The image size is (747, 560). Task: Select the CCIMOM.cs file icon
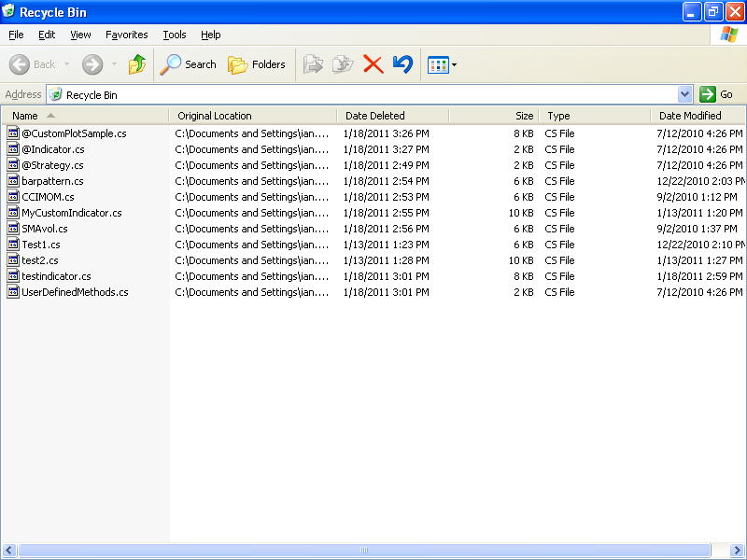[x=13, y=197]
